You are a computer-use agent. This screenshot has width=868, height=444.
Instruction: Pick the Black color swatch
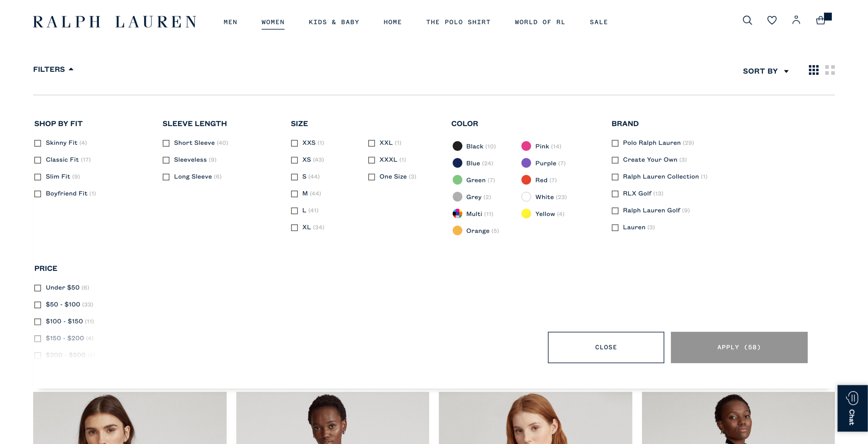(457, 146)
